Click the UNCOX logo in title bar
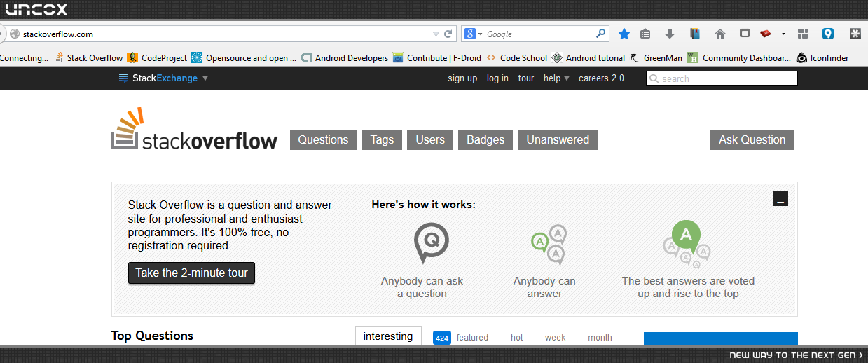868x363 pixels. tap(36, 9)
